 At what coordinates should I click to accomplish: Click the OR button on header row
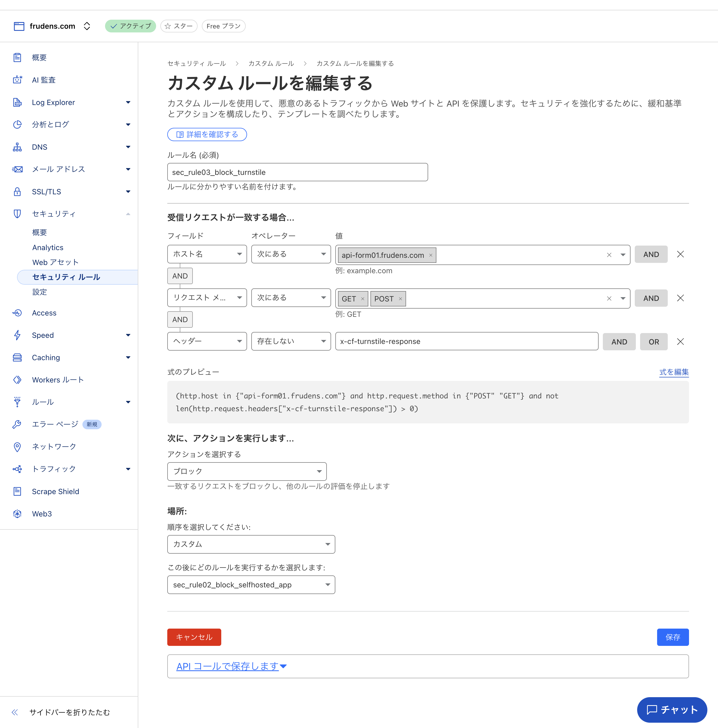coord(654,342)
